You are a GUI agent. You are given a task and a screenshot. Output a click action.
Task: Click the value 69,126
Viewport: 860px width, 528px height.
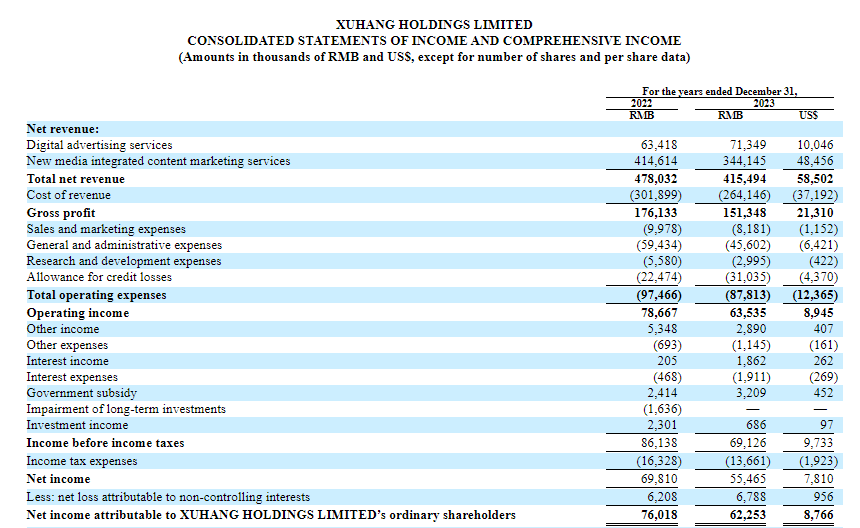[748, 443]
